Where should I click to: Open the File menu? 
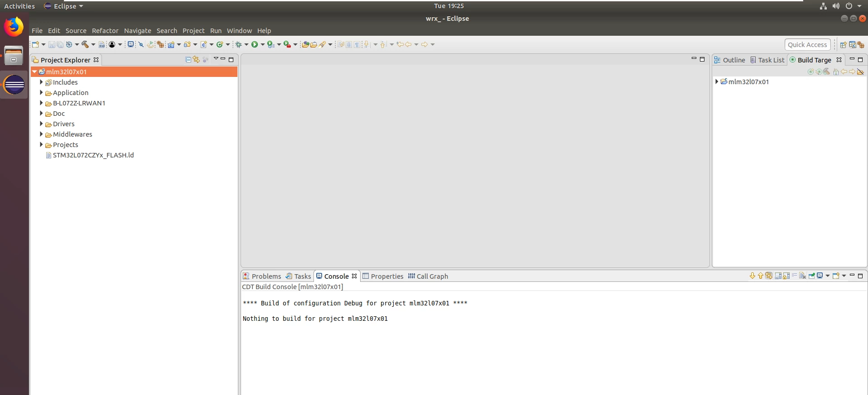point(37,31)
